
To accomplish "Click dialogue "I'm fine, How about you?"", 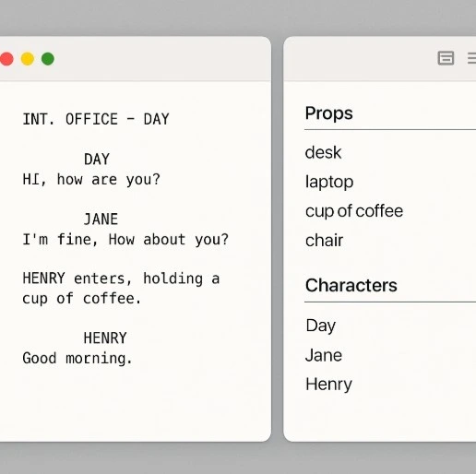I will 125,240.
